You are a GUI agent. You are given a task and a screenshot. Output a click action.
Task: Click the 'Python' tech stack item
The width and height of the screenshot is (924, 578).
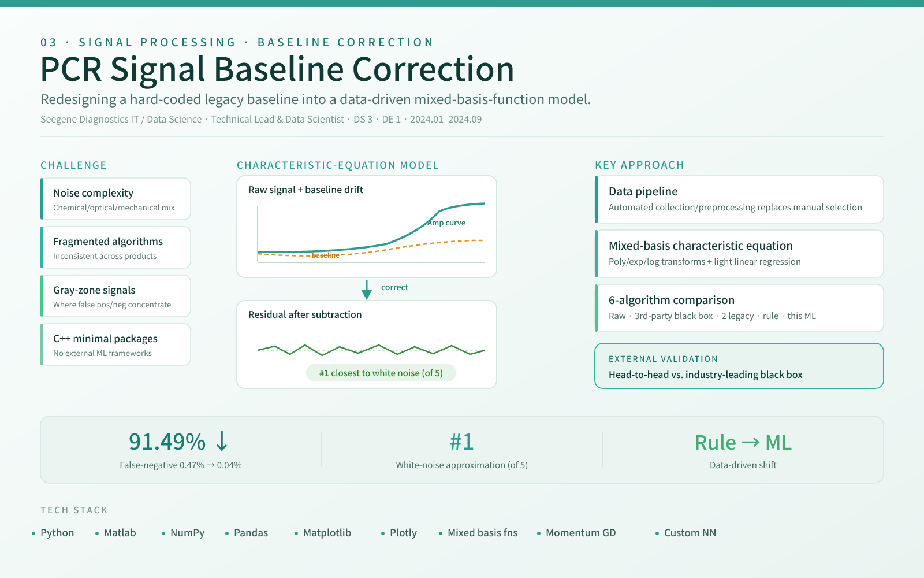click(x=57, y=533)
